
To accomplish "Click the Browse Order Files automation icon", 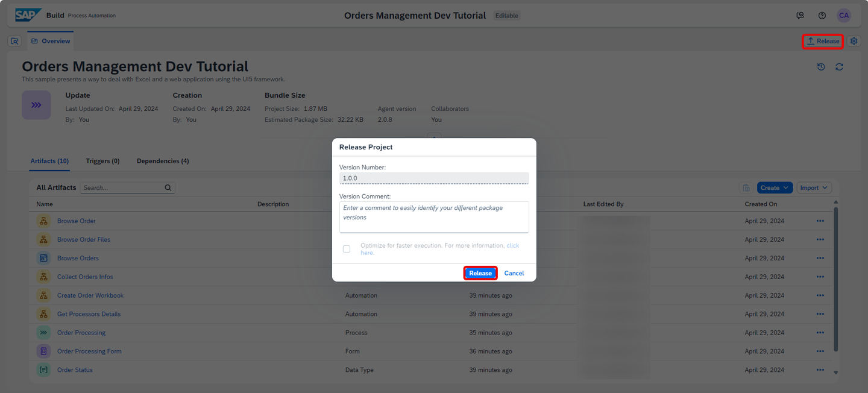I will coord(43,240).
